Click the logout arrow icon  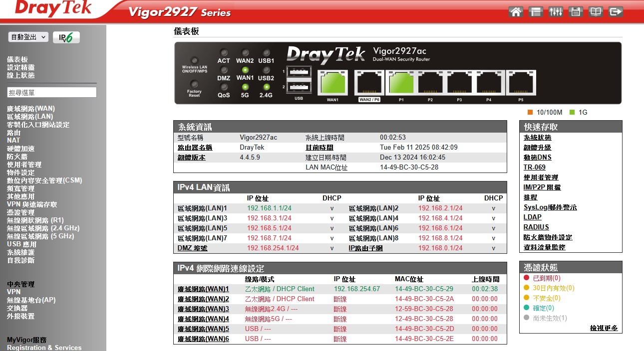coord(616,12)
